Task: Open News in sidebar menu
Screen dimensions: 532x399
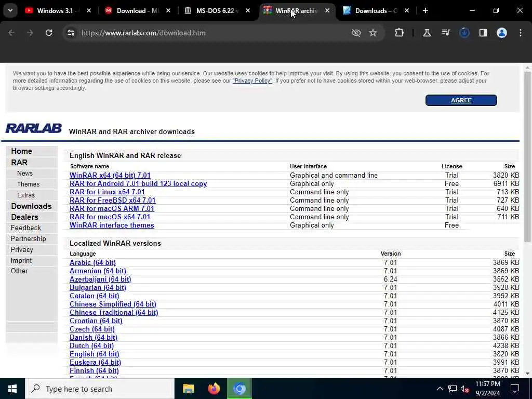Action: point(25,174)
